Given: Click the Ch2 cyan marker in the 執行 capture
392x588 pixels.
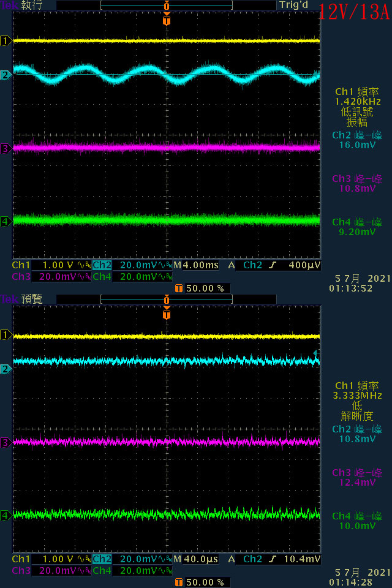Looking at the screenshot, I should [6, 75].
